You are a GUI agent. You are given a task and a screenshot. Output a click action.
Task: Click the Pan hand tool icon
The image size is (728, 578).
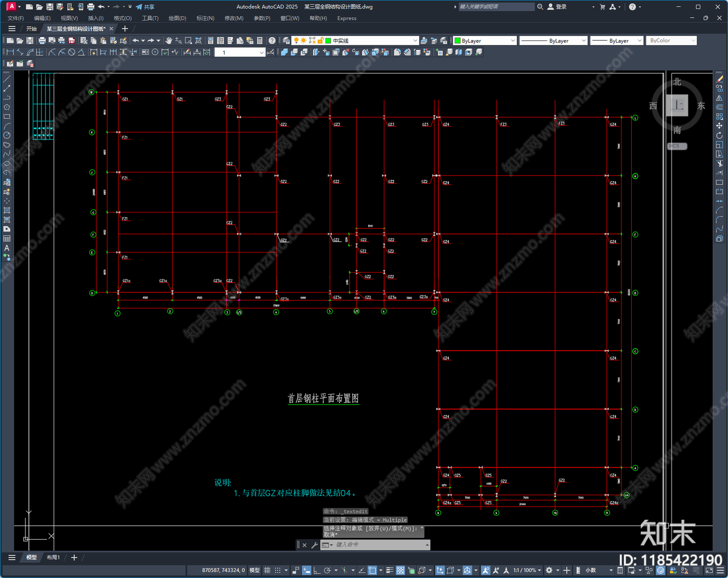[x=169, y=41]
